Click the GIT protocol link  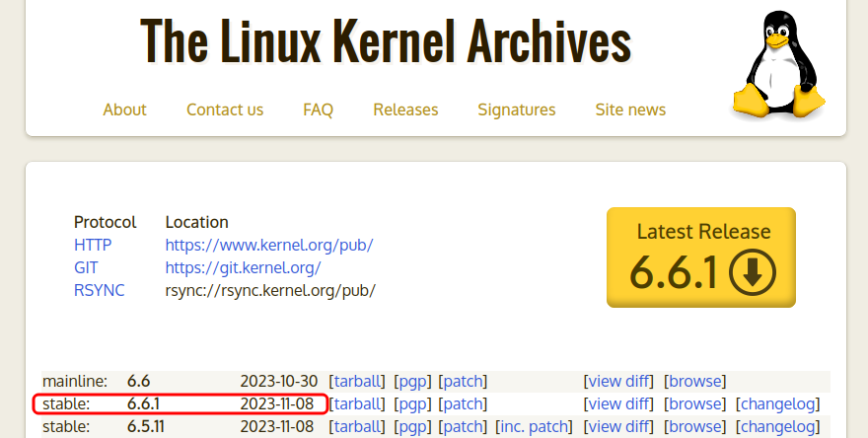[86, 267]
